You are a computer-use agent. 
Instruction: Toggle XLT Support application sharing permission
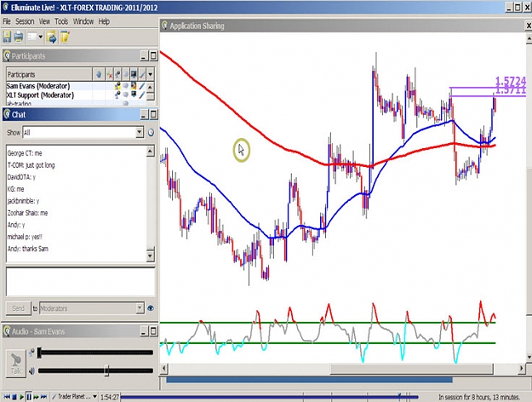click(x=134, y=95)
